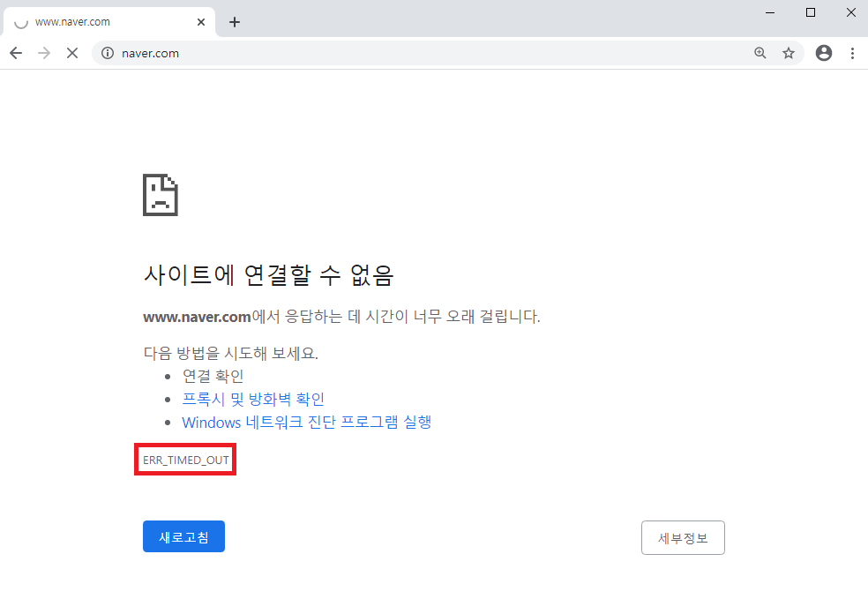Open the zoom magnifier icon

click(760, 53)
